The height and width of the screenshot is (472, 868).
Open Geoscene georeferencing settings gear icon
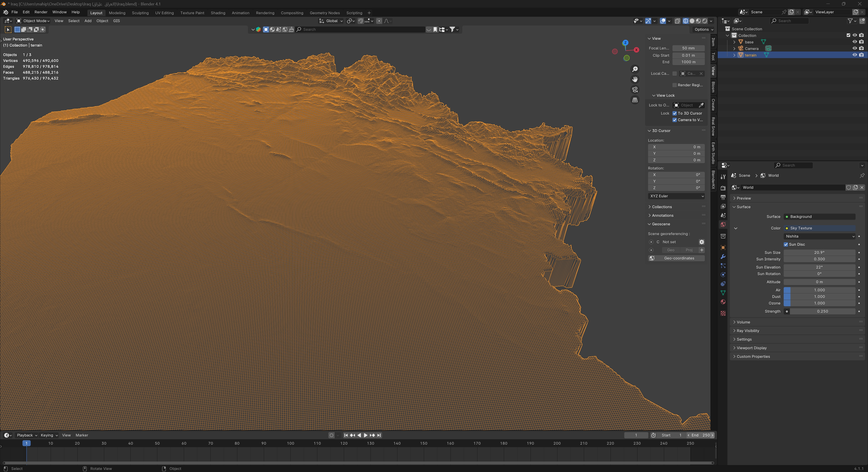click(x=701, y=242)
